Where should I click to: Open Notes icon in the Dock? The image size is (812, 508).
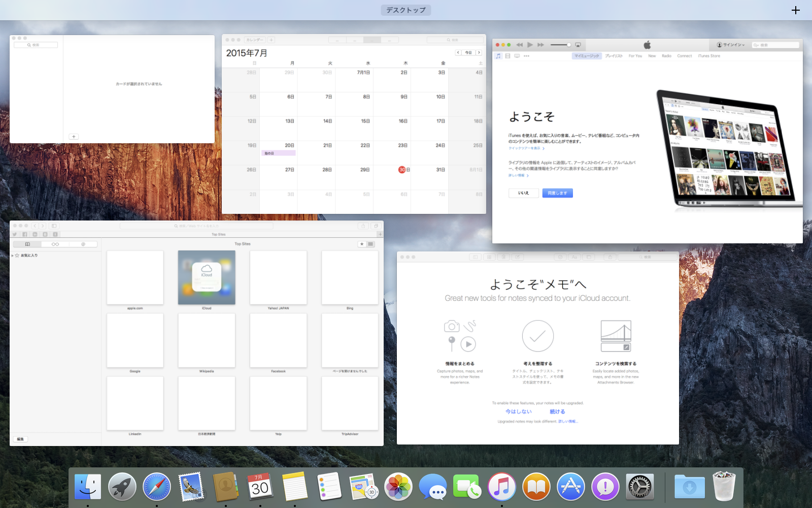[x=295, y=487]
